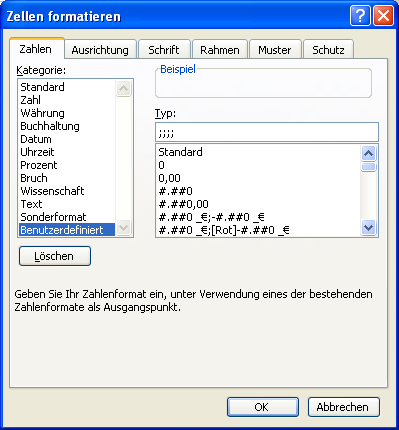Click Kategorie list scroll up arrow
Screen dimensions: 399x430
point(123,88)
